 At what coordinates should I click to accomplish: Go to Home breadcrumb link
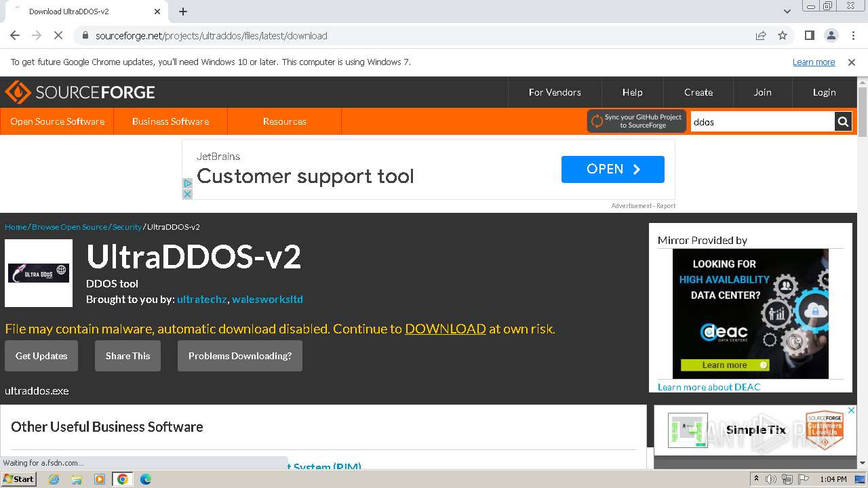click(16, 227)
